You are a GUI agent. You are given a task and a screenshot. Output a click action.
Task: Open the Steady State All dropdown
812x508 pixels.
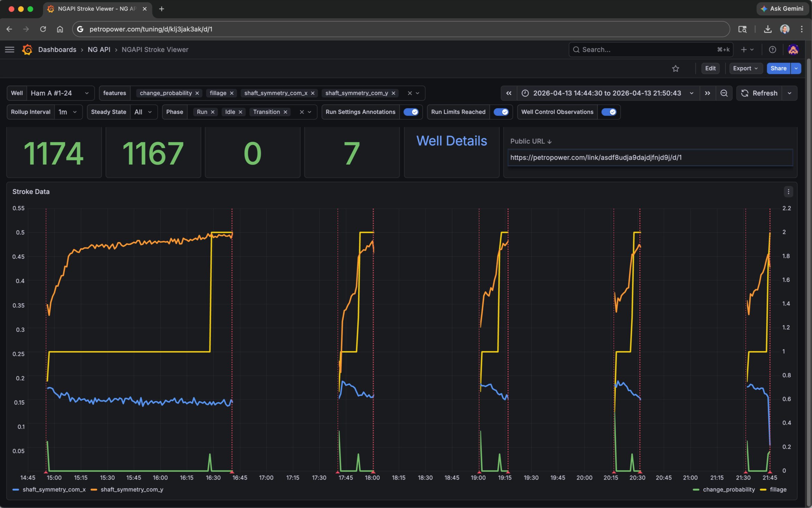tap(143, 112)
